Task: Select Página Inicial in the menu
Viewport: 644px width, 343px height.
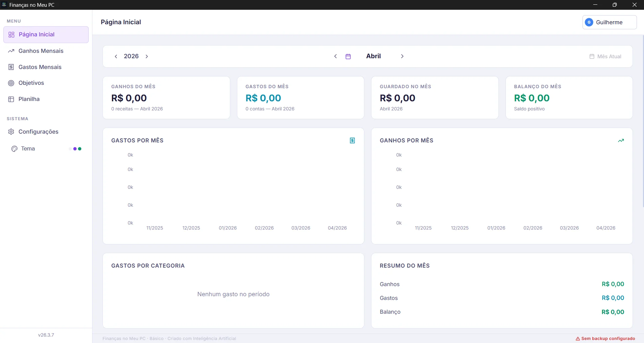Action: pos(36,34)
